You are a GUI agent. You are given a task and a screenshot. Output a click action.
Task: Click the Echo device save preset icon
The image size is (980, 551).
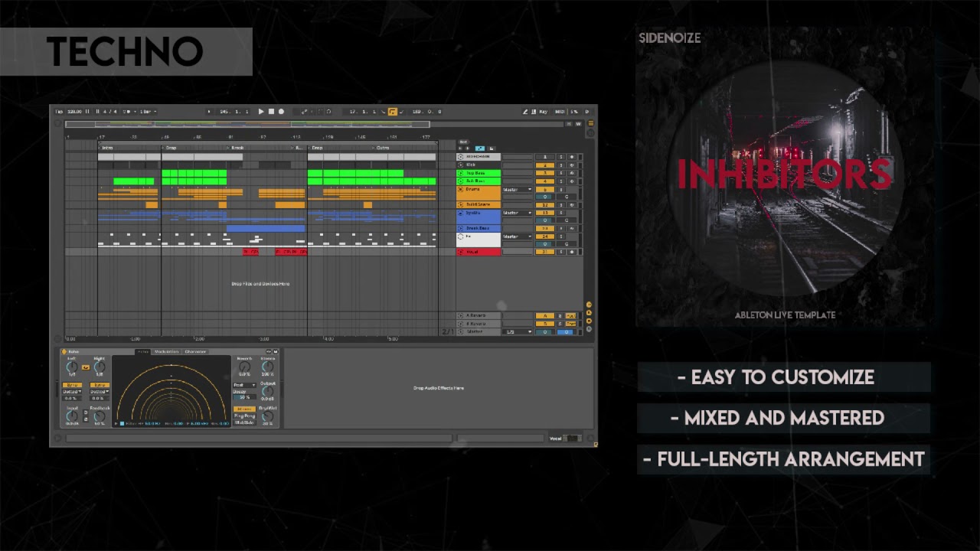point(276,352)
